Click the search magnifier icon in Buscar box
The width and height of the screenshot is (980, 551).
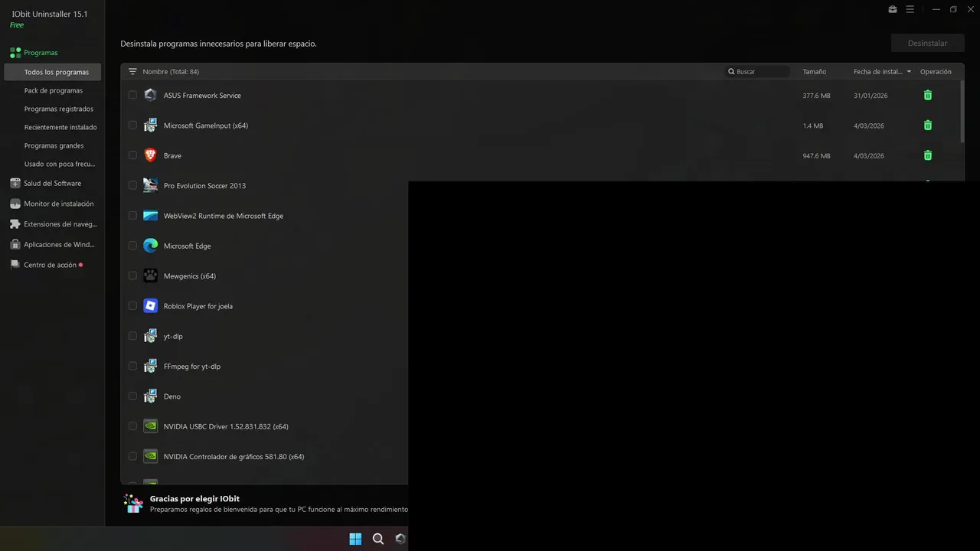[x=732, y=71]
